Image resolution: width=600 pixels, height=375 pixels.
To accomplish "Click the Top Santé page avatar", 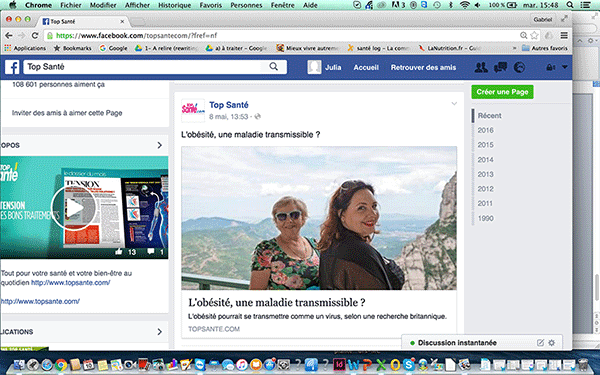I will [193, 110].
